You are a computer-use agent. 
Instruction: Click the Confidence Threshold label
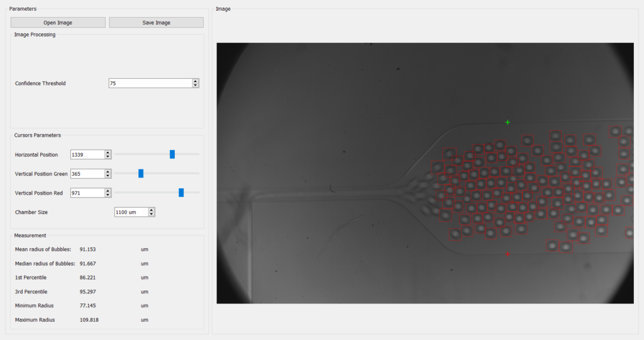40,84
